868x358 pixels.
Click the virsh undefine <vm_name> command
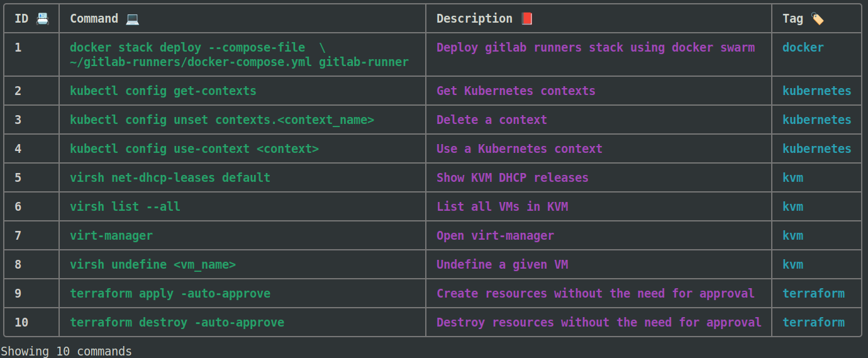(153, 264)
